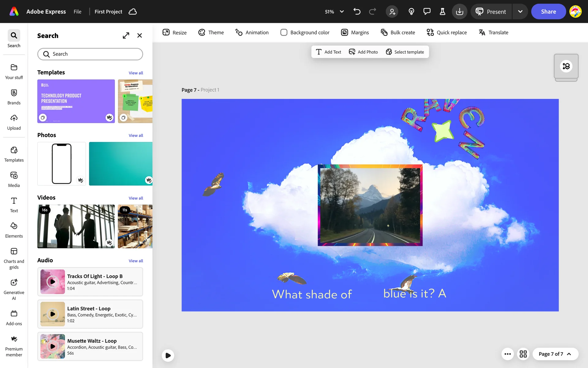Screen dimensions: 588x368
Task: Play the Tracks Of Light audio preview
Action: click(x=53, y=282)
